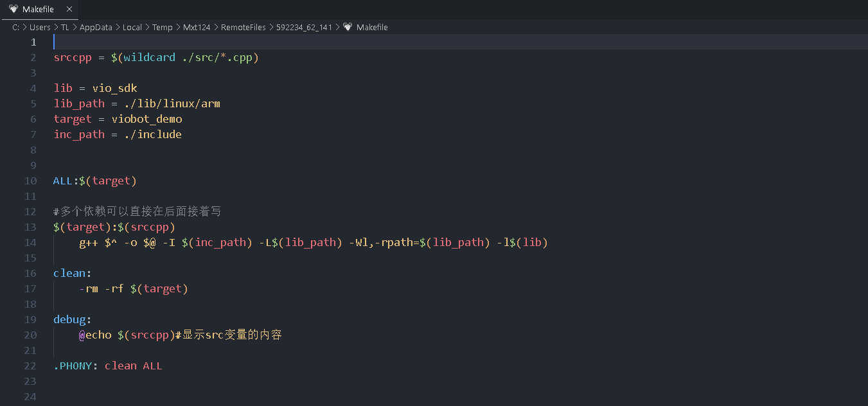Click 'clean ALL' on line 22
Screen dimensions: 868x406
(134, 366)
